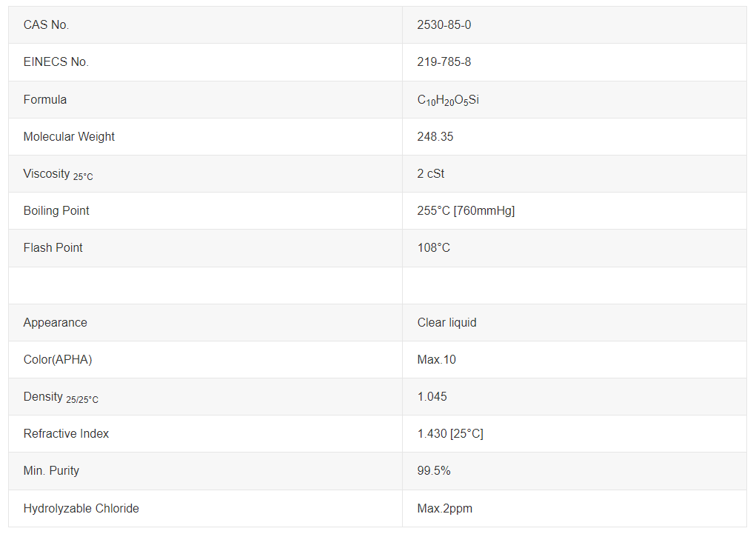Click the Flash Point label
Screen dimensions: 756x534
click(53, 248)
